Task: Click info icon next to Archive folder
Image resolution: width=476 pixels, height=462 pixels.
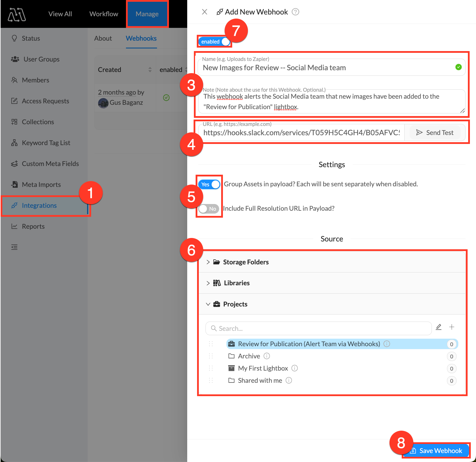Action: 267,356
